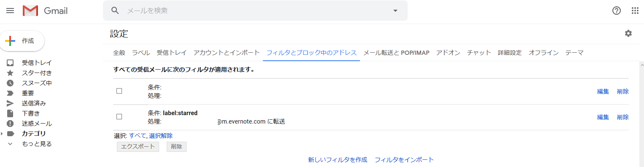
Task: Click すべて select-all link
Action: [x=137, y=135]
